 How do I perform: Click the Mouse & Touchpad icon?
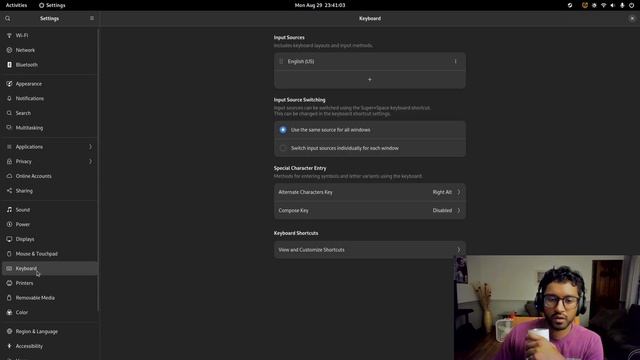9,253
